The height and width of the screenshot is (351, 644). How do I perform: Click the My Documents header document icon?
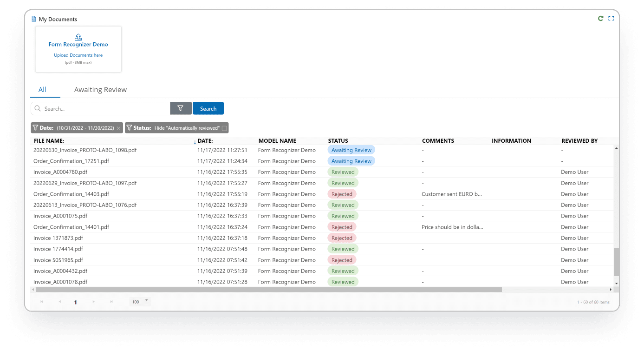pos(33,19)
